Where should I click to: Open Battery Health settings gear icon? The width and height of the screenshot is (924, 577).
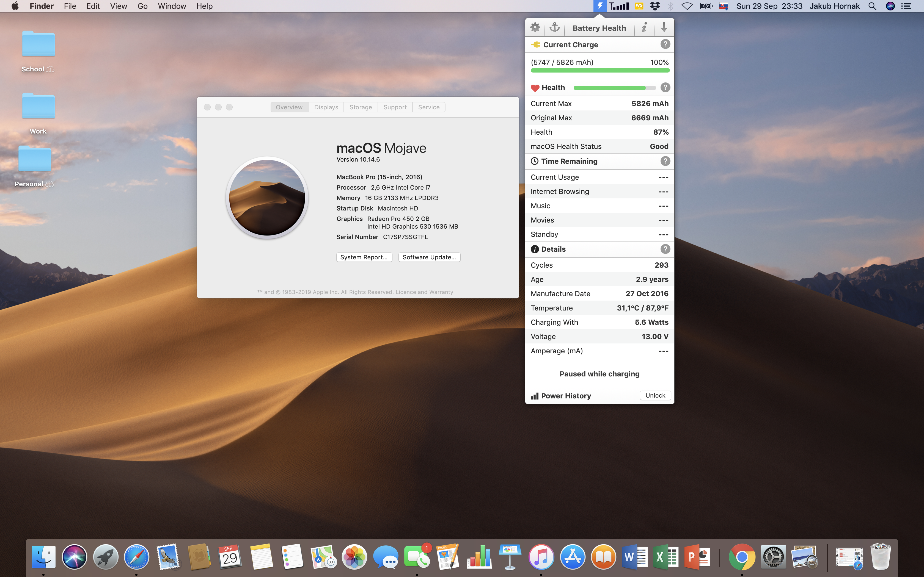[535, 27]
